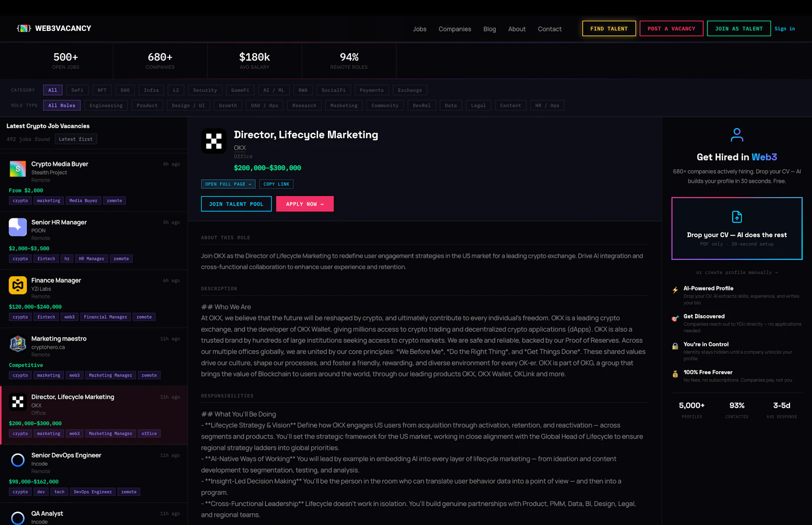This screenshot has width=812, height=525.
Task: Open the Contact page
Action: [x=550, y=29]
